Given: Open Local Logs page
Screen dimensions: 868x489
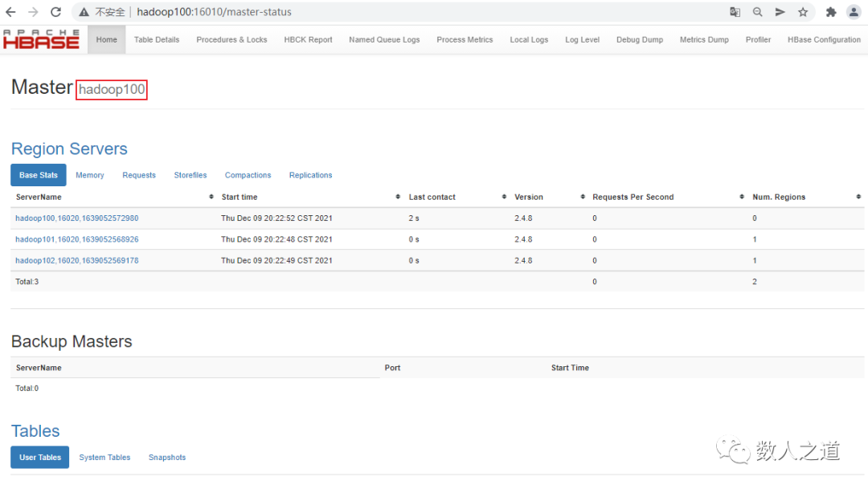Looking at the screenshot, I should point(529,40).
